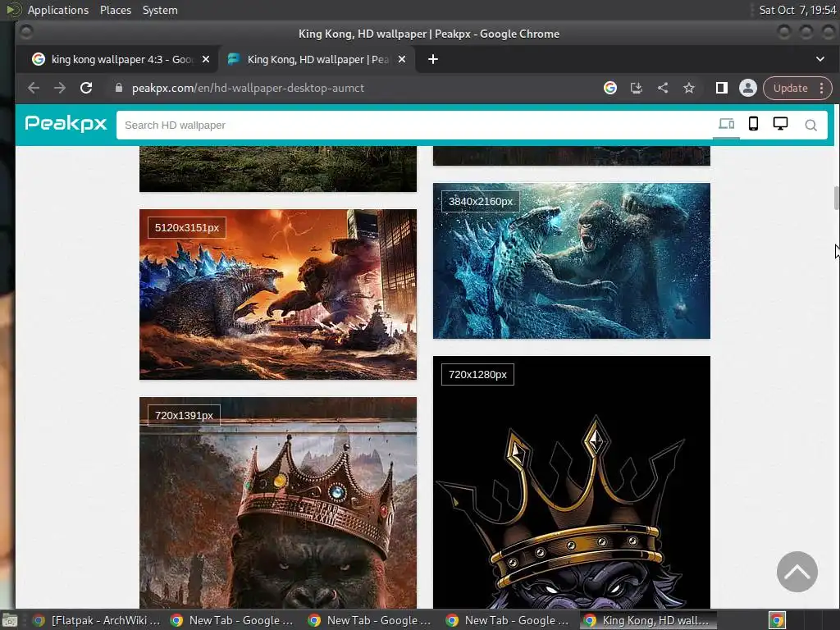This screenshot has width=840, height=630.
Task: Click the address bar URL
Action: 248,88
